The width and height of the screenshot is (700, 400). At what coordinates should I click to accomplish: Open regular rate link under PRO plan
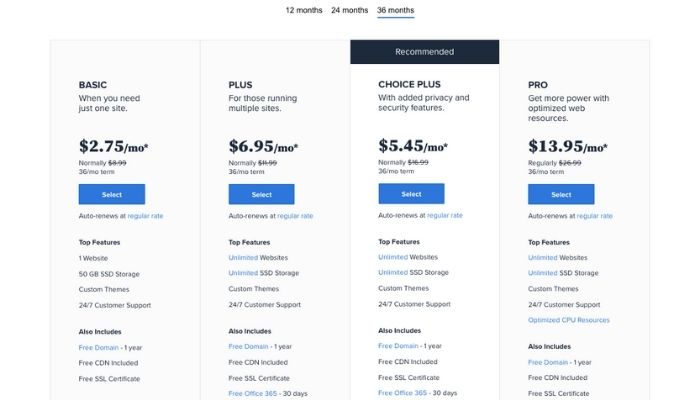[595, 216]
